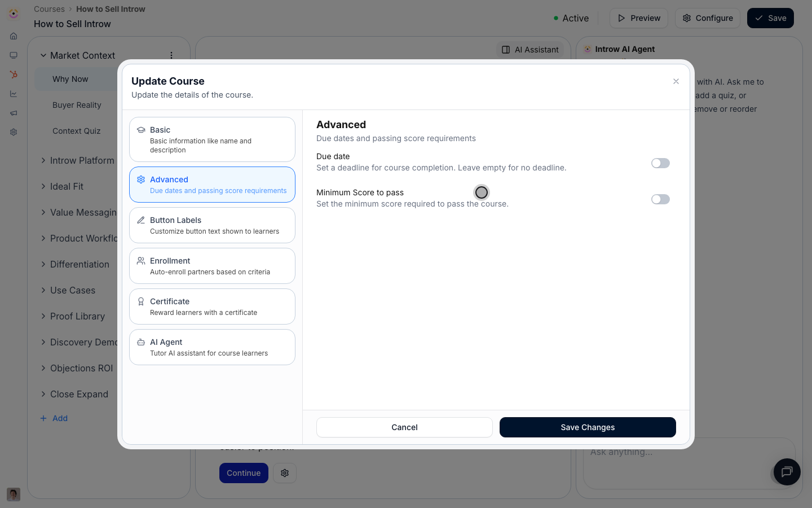Open the Home icon in sidebar

pyautogui.click(x=14, y=36)
